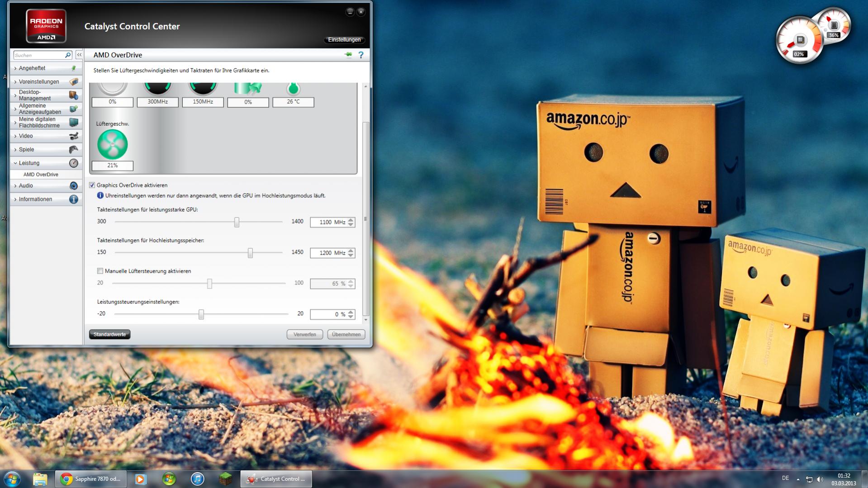
Task: Click the Allgemeine Anzeigeaufgaben monitor icon
Action: pos(74,109)
